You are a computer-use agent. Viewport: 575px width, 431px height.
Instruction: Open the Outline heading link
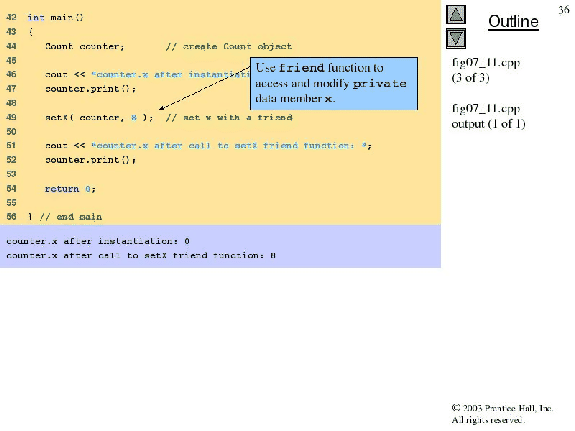pos(513,22)
